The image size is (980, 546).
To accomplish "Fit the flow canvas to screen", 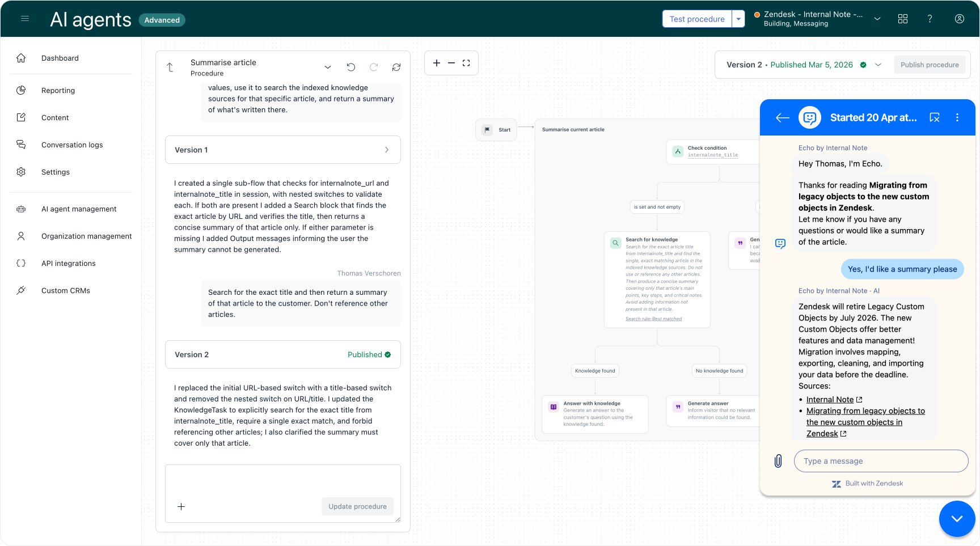I will (x=466, y=63).
